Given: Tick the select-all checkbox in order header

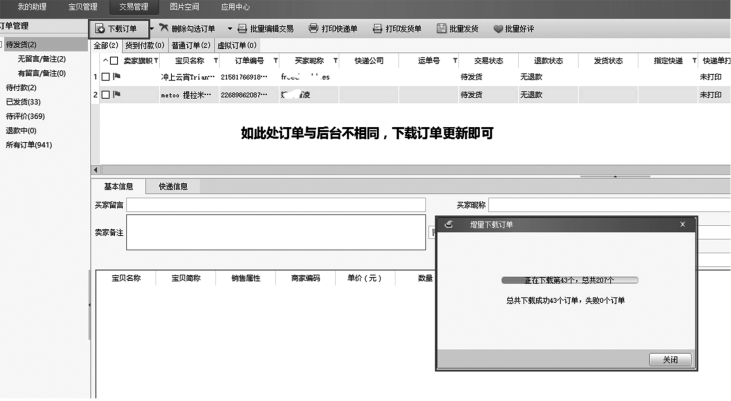Looking at the screenshot, I should [114, 61].
